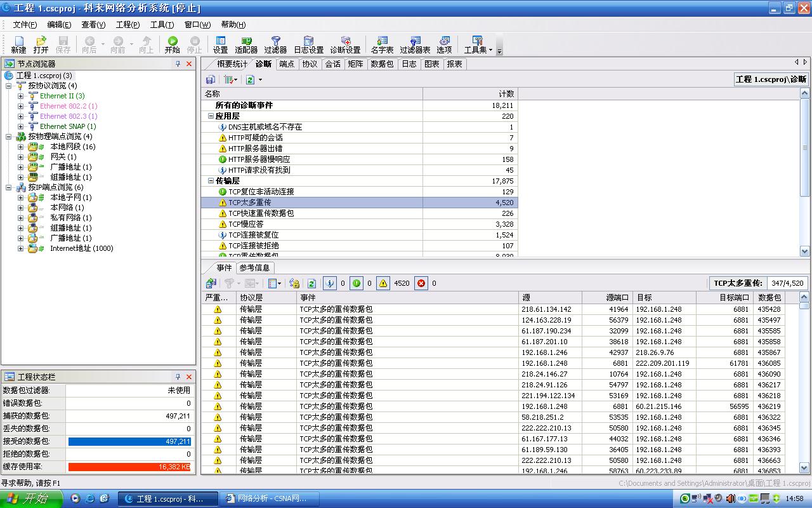Switch to the 数据包 (Packets) tab
The height and width of the screenshot is (508, 812).
[382, 64]
